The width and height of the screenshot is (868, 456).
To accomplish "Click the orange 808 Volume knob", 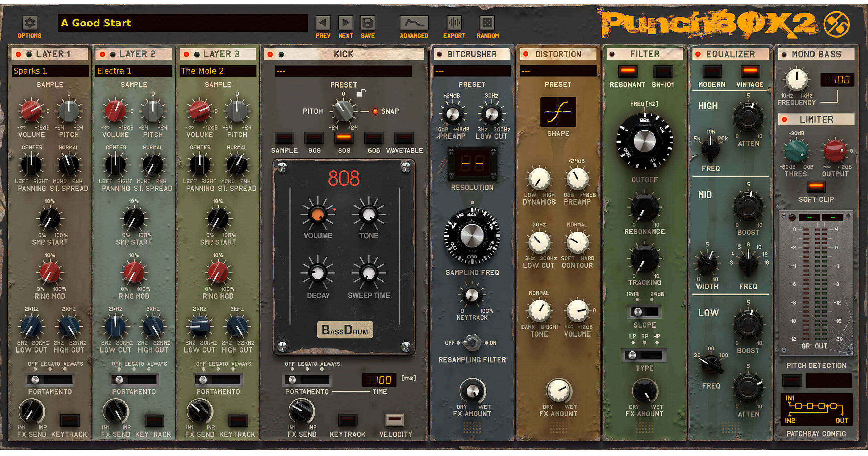I will [x=318, y=214].
